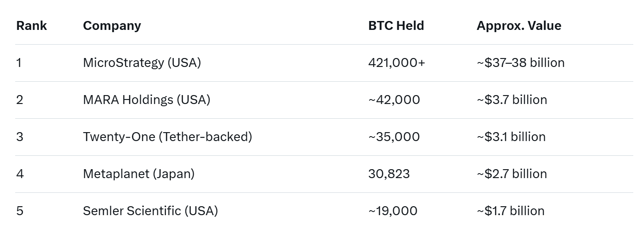Click the Approx. Value column header

tap(519, 26)
